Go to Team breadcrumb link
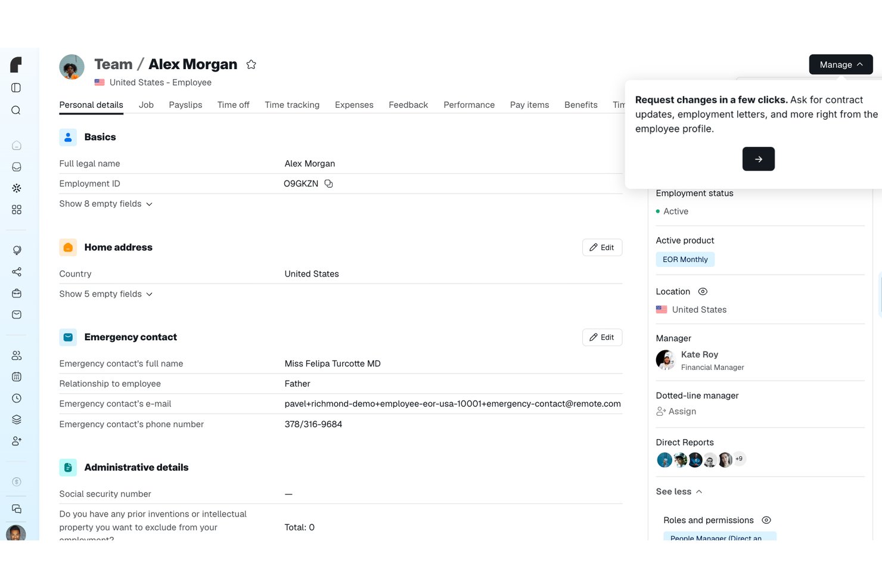Image resolution: width=882 pixels, height=588 pixels. (x=113, y=64)
